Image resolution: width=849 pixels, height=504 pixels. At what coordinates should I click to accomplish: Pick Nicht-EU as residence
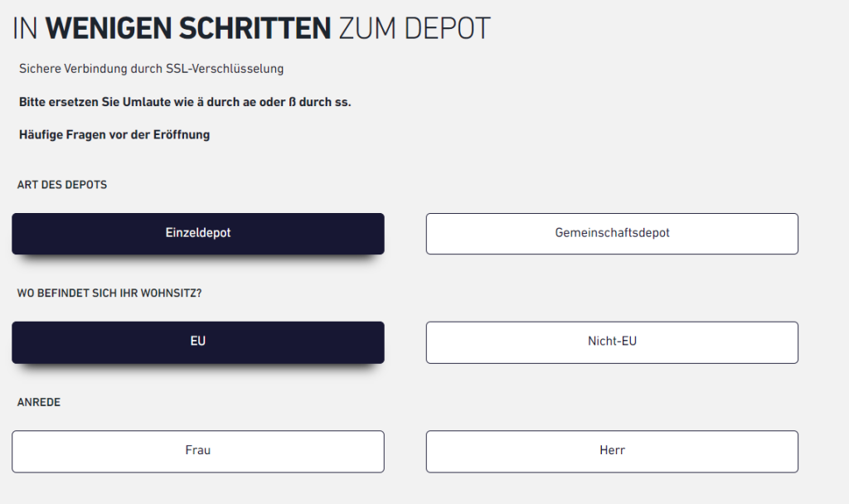pos(612,342)
